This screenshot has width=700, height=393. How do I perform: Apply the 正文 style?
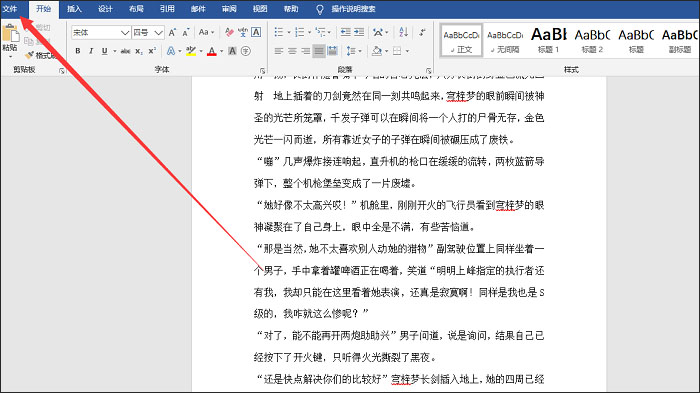pos(461,41)
